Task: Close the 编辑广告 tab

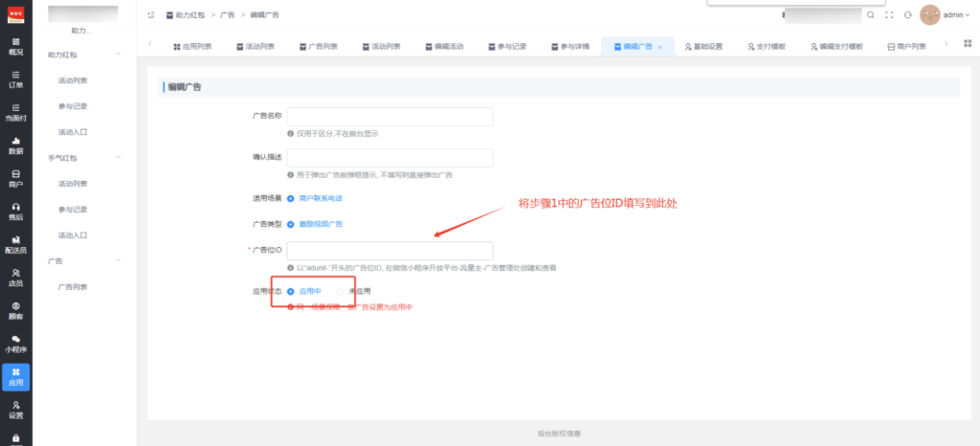Action: click(x=659, y=46)
